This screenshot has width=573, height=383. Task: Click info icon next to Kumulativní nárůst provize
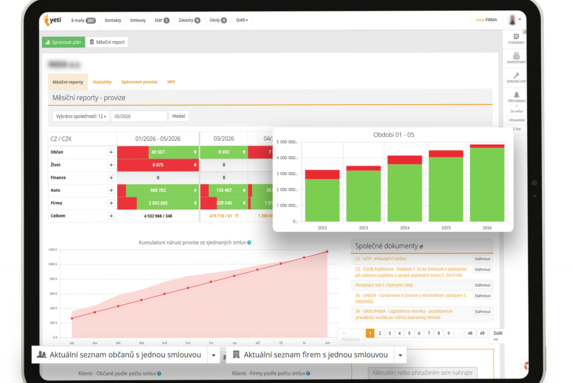click(249, 242)
